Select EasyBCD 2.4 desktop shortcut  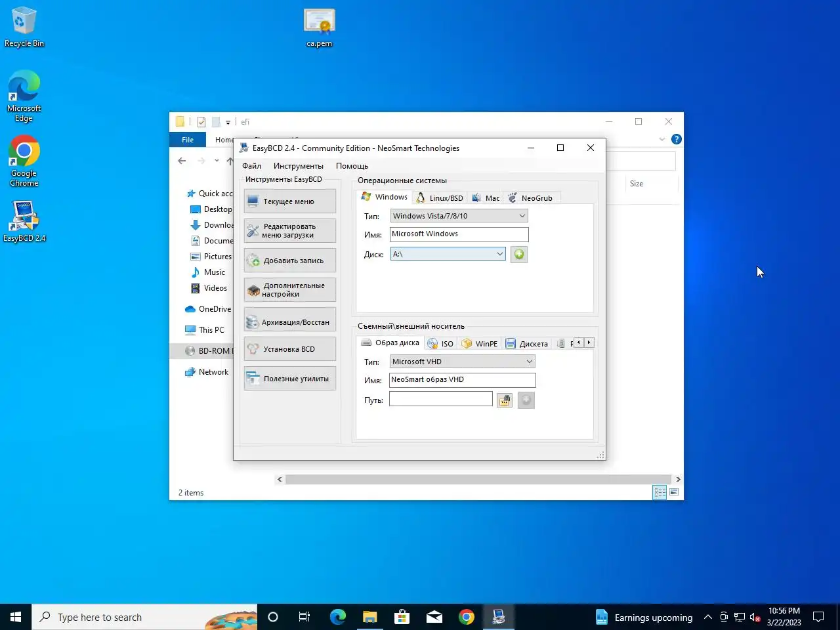(x=24, y=220)
